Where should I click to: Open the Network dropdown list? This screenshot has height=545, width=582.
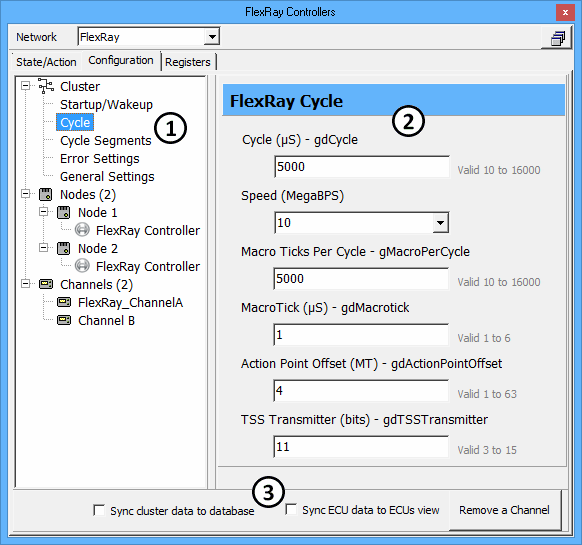click(x=212, y=37)
